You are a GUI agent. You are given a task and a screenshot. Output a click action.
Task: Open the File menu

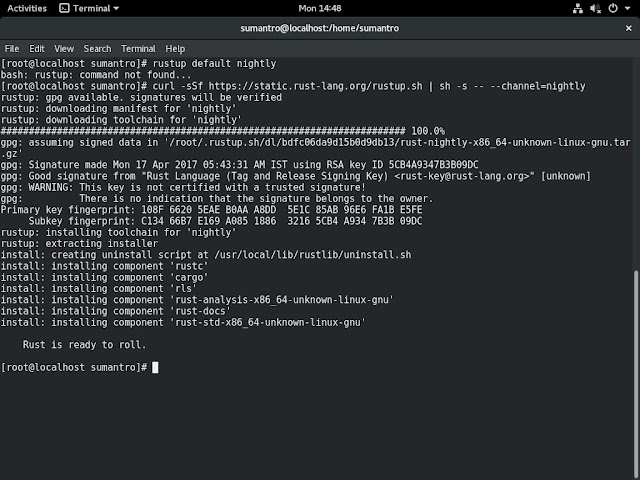coord(11,48)
